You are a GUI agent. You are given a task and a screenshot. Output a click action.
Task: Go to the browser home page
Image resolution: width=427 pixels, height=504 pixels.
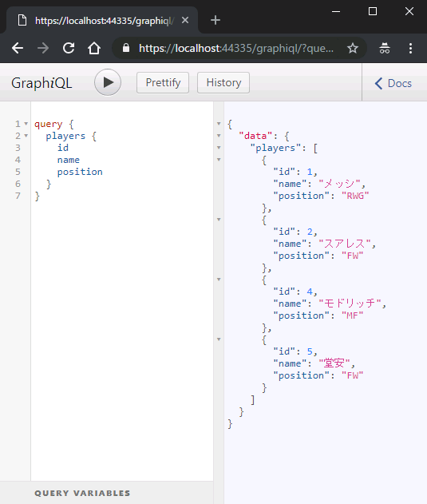pyautogui.click(x=94, y=48)
